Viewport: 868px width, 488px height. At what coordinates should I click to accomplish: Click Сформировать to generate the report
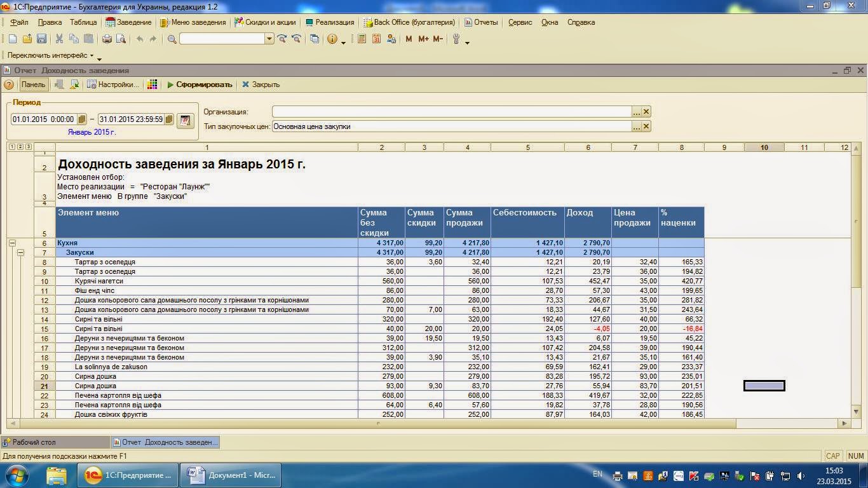coord(200,85)
